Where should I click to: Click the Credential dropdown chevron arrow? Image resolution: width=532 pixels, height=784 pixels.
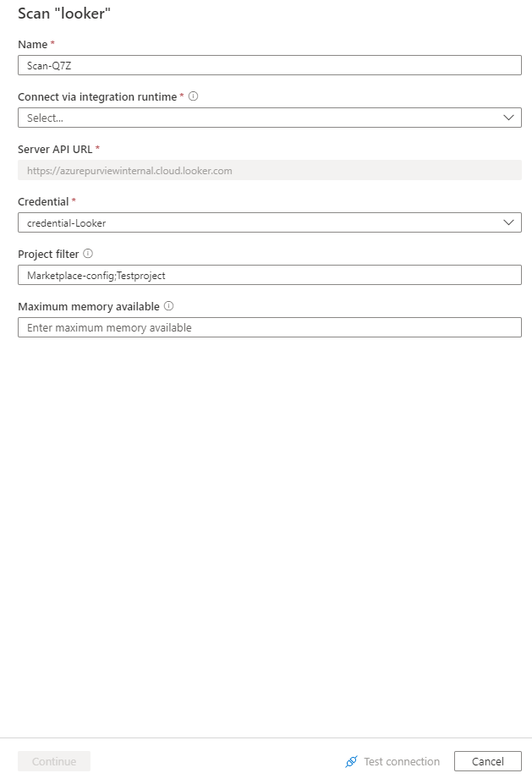pyautogui.click(x=508, y=222)
